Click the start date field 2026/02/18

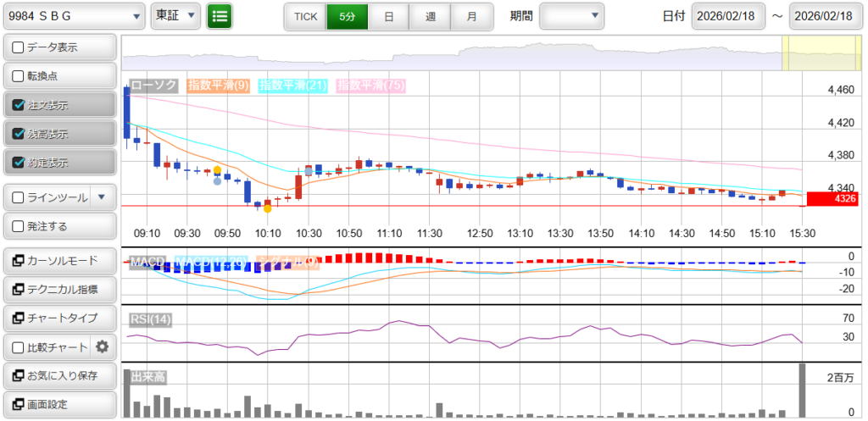[727, 16]
